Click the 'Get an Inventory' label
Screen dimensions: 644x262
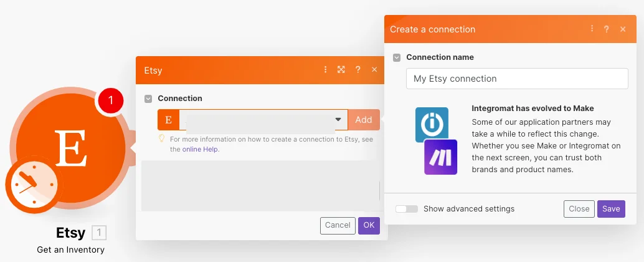[70, 250]
